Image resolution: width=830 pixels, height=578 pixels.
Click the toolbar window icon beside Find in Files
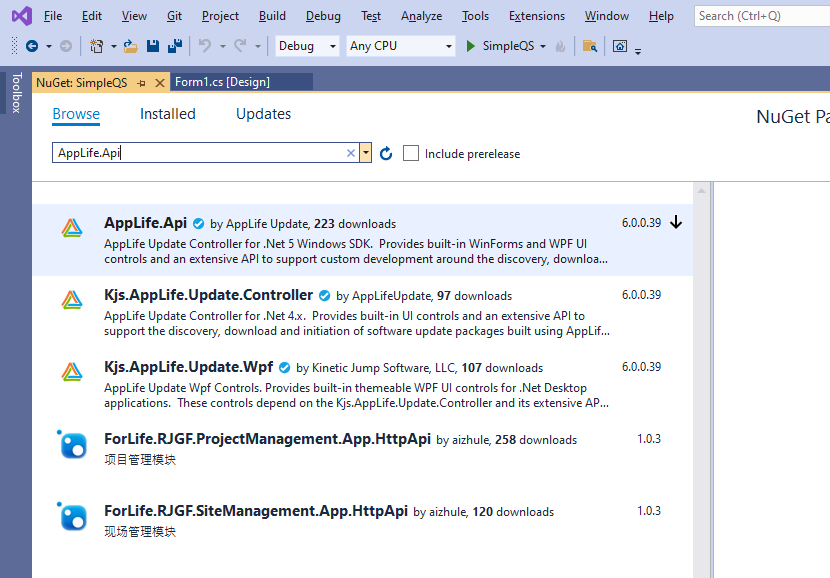(620, 47)
